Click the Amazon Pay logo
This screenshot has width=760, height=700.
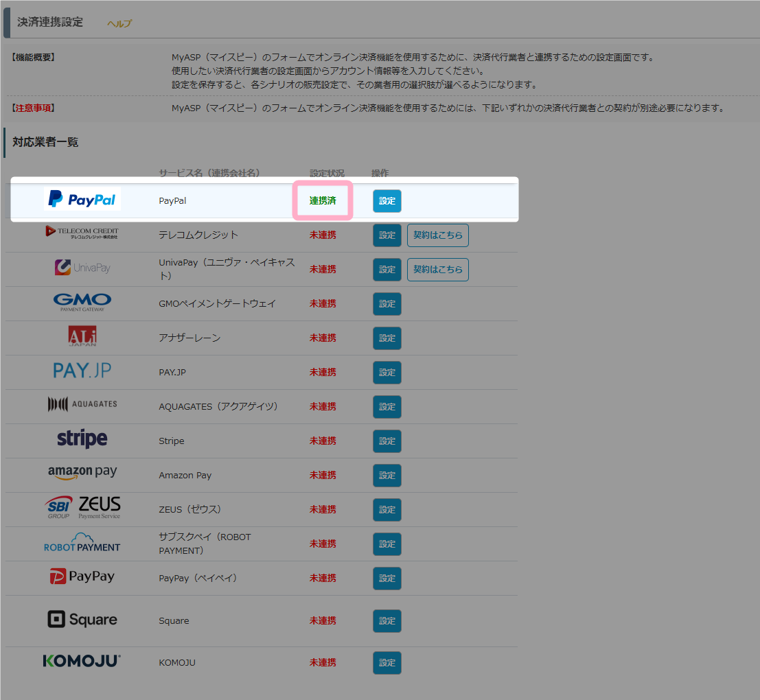82,474
